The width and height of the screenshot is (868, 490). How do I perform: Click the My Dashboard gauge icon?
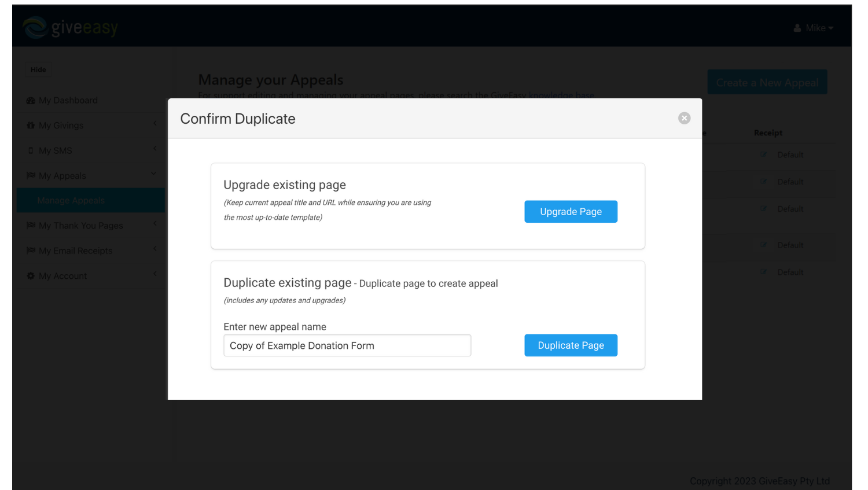(x=30, y=100)
